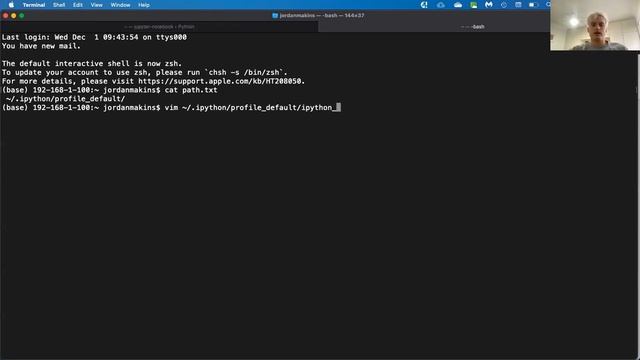Open the Window menu
640x360 pixels.
[x=120, y=5]
